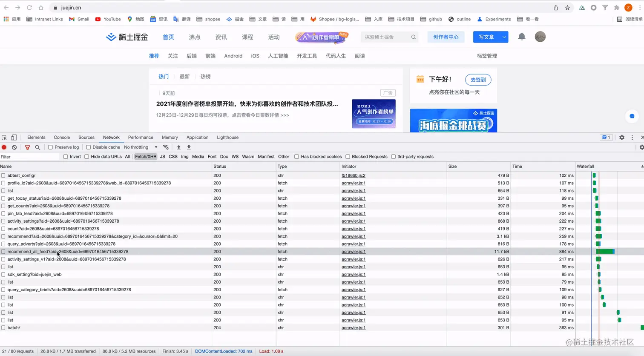Open the Juejin user avatar menu
This screenshot has width=644, height=356.
tap(540, 37)
